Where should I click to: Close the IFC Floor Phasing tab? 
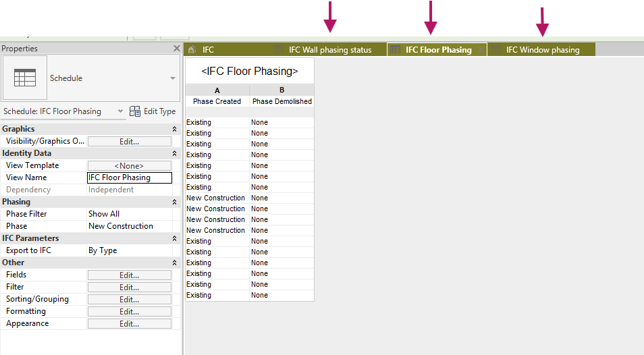[x=480, y=50]
